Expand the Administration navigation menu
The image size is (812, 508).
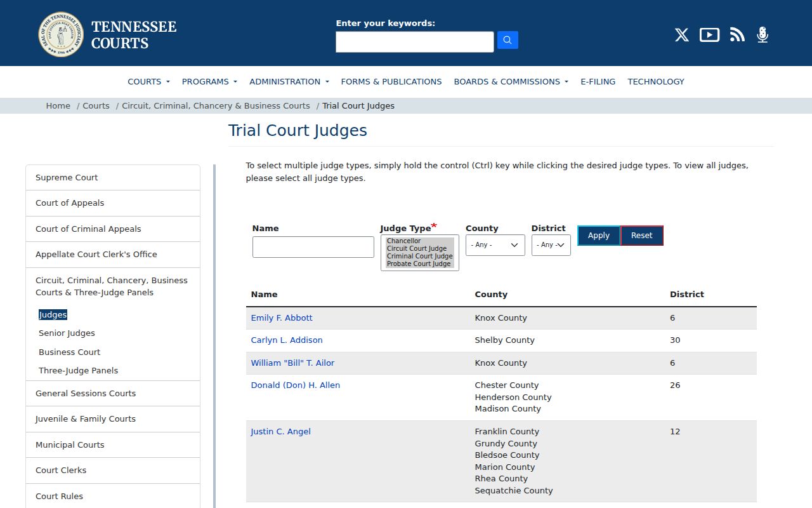coord(289,81)
